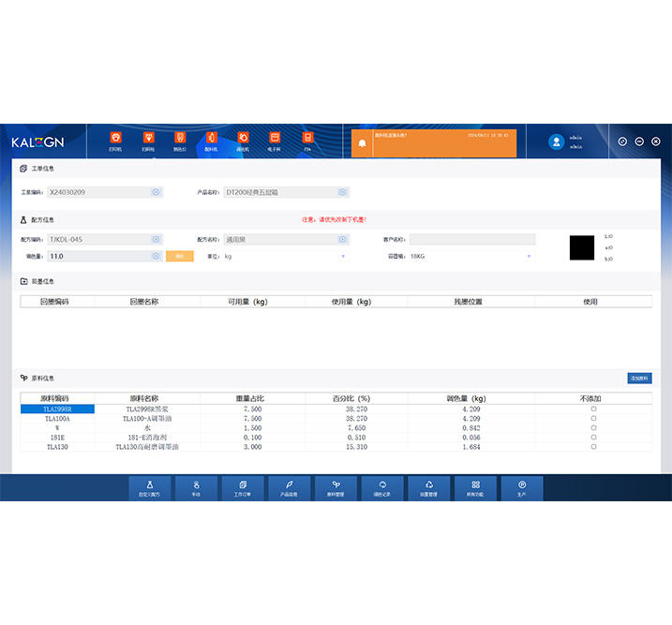Tick 不添加 checkbox for TLA100A row
This screenshot has height=625, width=672.
coord(593,419)
